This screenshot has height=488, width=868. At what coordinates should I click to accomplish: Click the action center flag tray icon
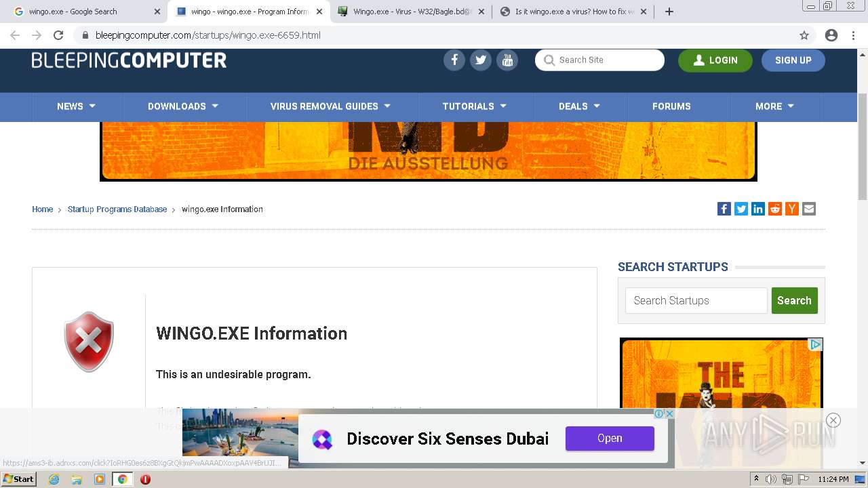[804, 479]
